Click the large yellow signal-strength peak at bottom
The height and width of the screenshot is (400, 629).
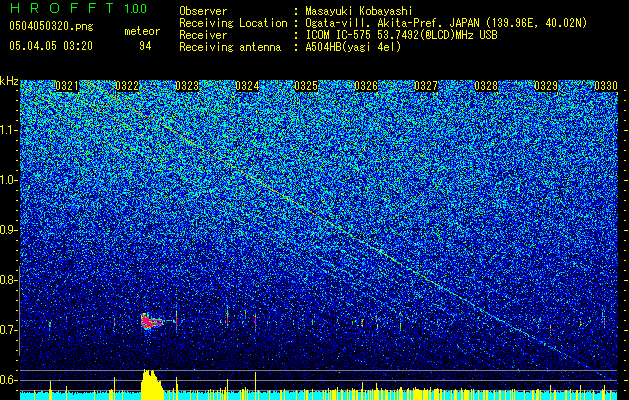[x=152, y=384]
